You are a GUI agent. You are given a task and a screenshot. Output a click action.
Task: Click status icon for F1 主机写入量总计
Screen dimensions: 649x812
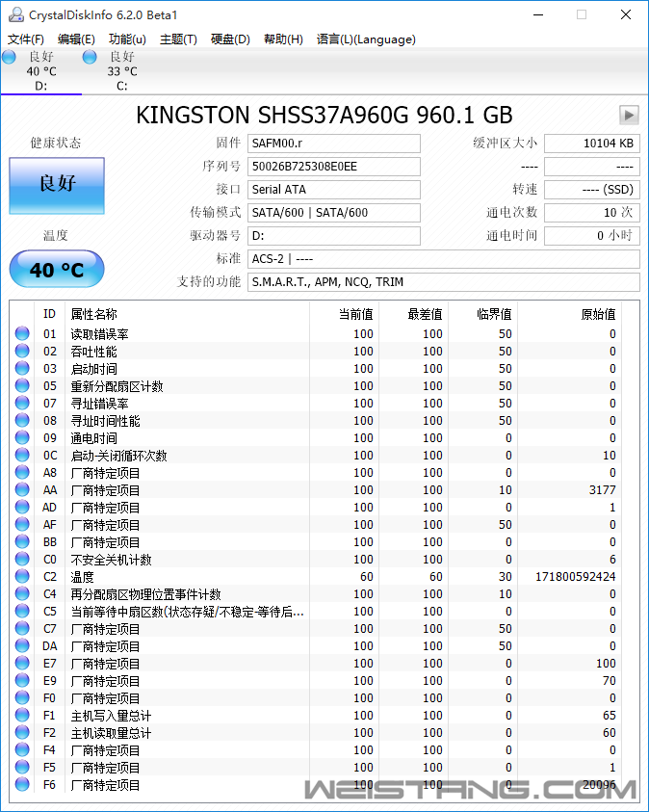click(22, 715)
